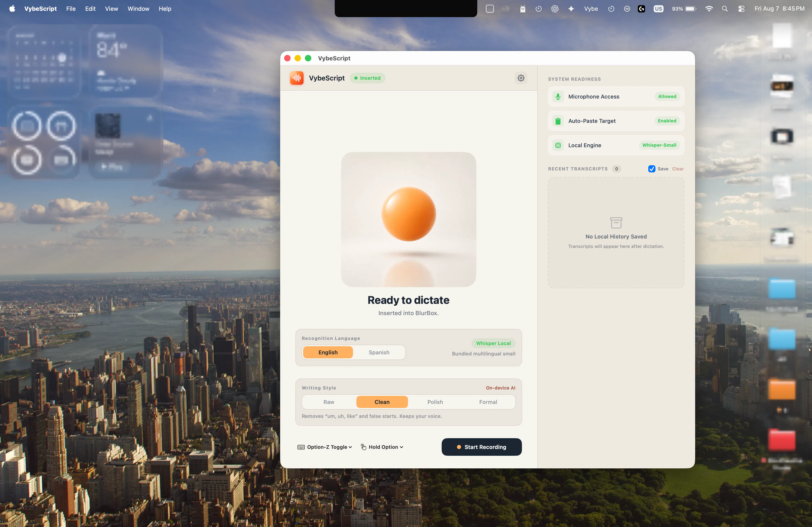Click the orange folder on the desktop
This screenshot has height=527, width=812.
(x=782, y=389)
